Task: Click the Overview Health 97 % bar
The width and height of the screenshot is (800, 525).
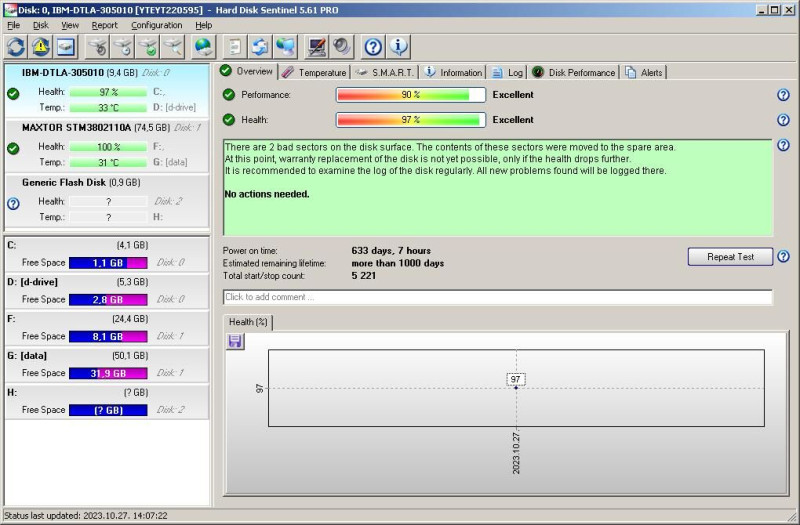Action: coord(411,120)
